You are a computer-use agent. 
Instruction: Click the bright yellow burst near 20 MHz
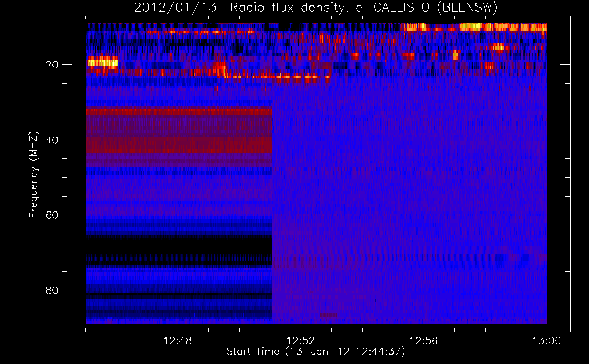[x=103, y=62]
